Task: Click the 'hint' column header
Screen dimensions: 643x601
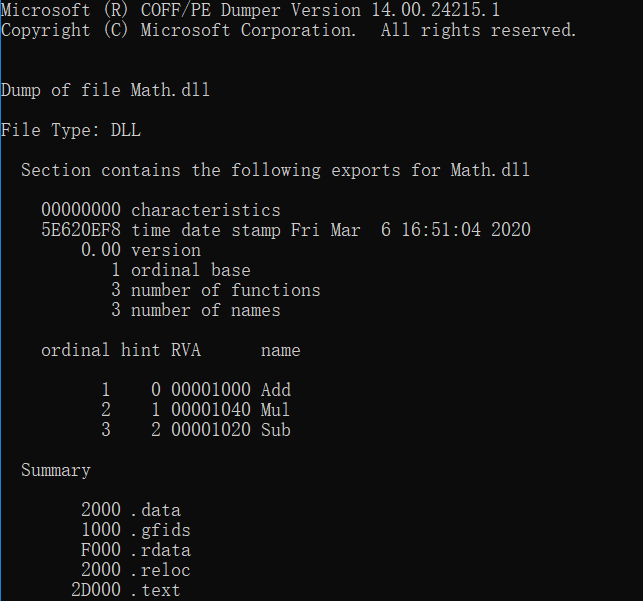Action: pos(141,351)
